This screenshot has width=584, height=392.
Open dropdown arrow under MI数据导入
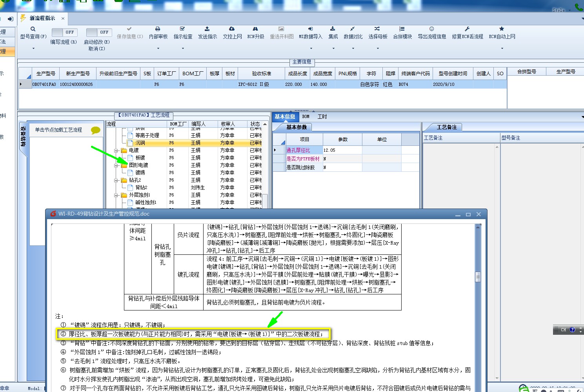(311, 49)
